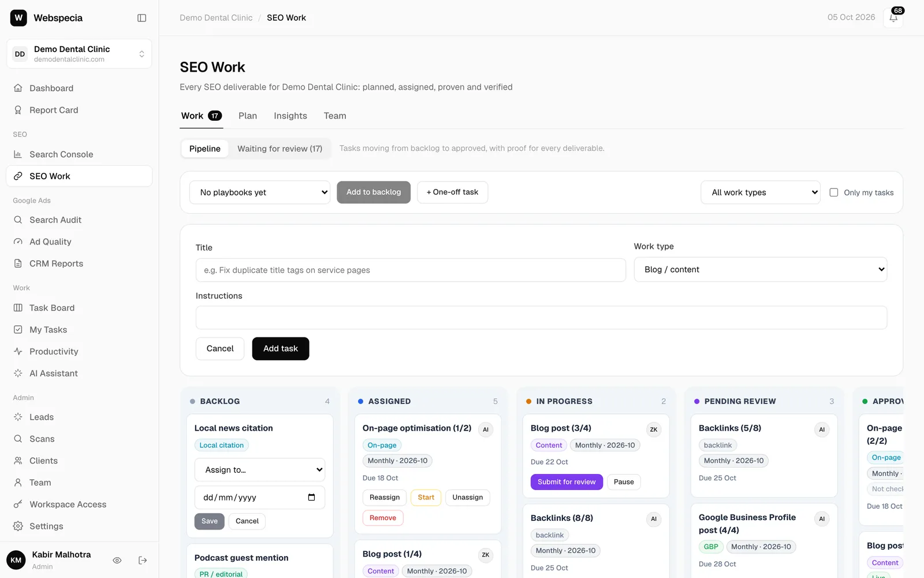Click Submit for review button
Screen dimensions: 924x578
click(567, 482)
